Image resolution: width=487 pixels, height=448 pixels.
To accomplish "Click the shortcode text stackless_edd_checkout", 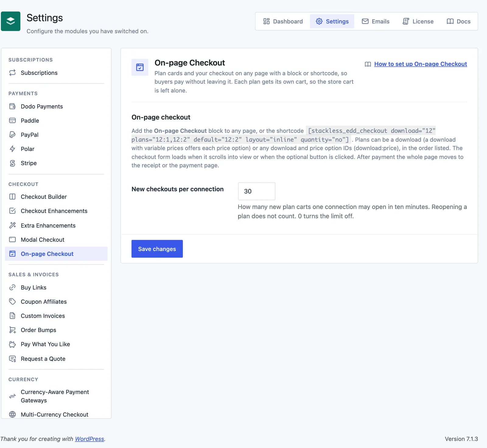I will [349, 131].
